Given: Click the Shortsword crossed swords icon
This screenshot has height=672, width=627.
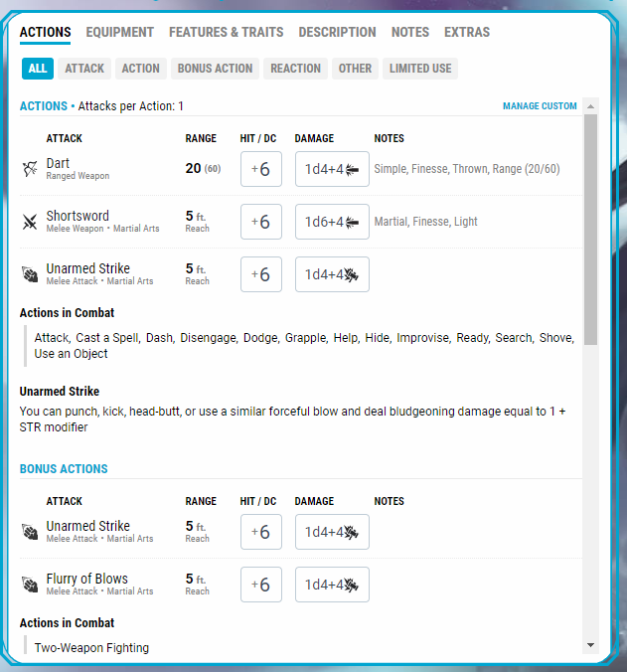Looking at the screenshot, I should pos(30,222).
